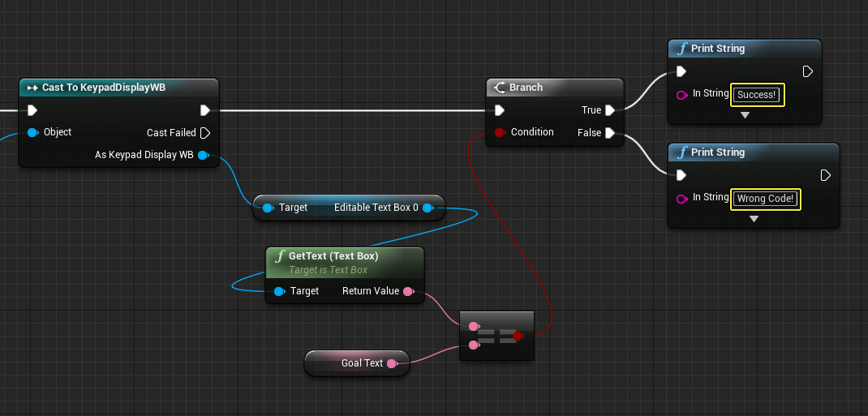The image size is (868, 416).
Task: Click the Goal Text variable output pin
Action: (392, 363)
